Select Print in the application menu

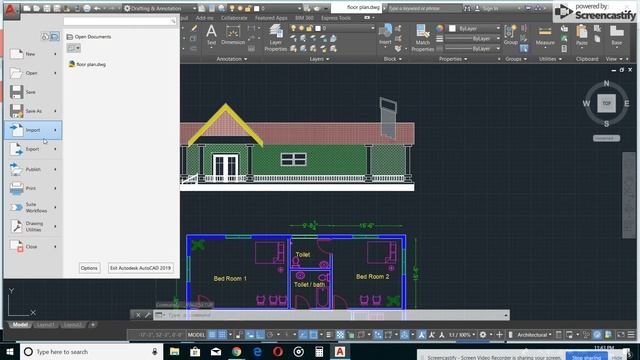(x=33, y=189)
